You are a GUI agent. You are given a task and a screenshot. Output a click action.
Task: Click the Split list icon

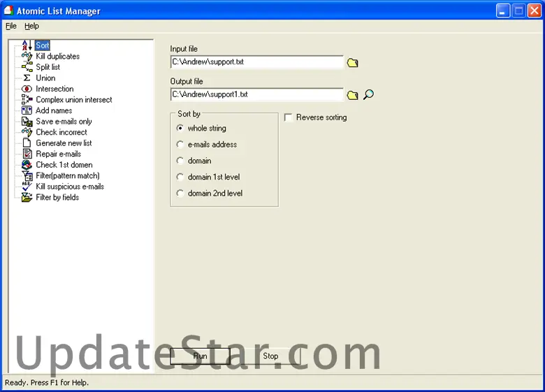pyautogui.click(x=27, y=67)
